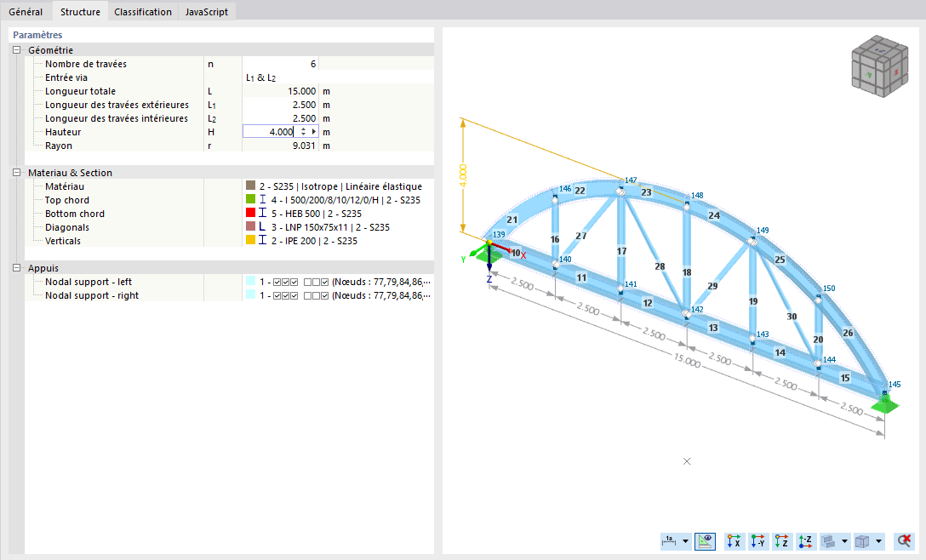The height and width of the screenshot is (560, 926).
Task: Open the box display dropdown arrow
Action: coord(878,540)
